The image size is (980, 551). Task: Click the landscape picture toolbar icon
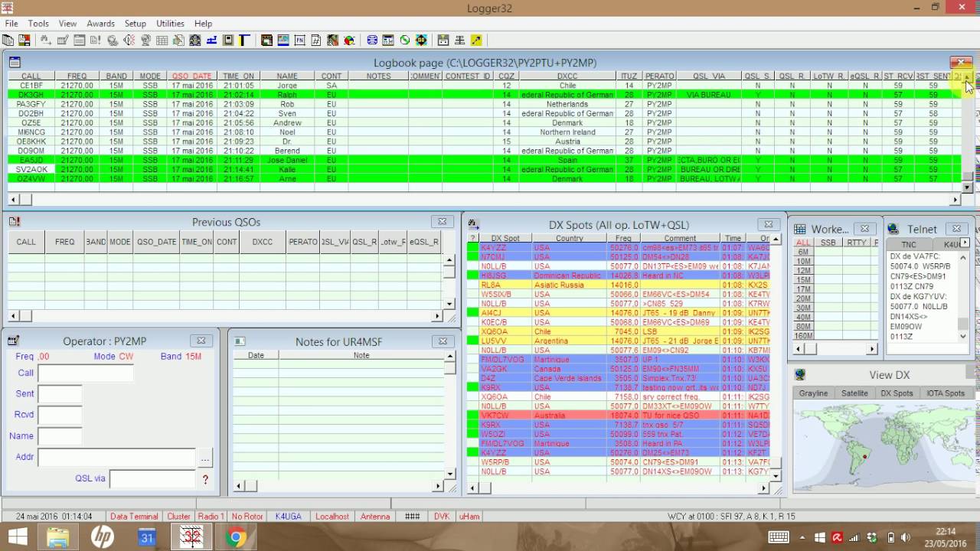click(x=283, y=40)
